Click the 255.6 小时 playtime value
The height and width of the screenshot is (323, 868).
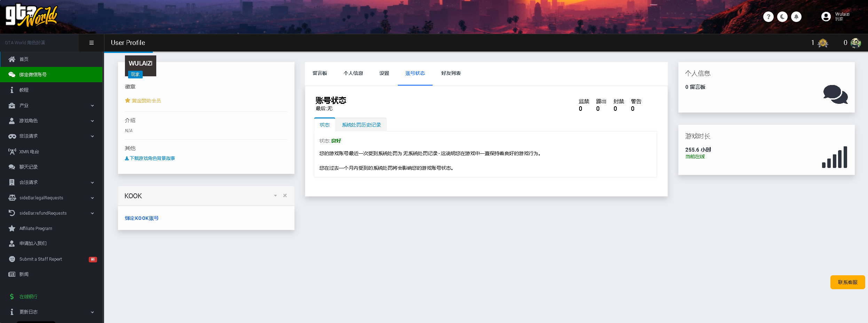click(x=698, y=149)
